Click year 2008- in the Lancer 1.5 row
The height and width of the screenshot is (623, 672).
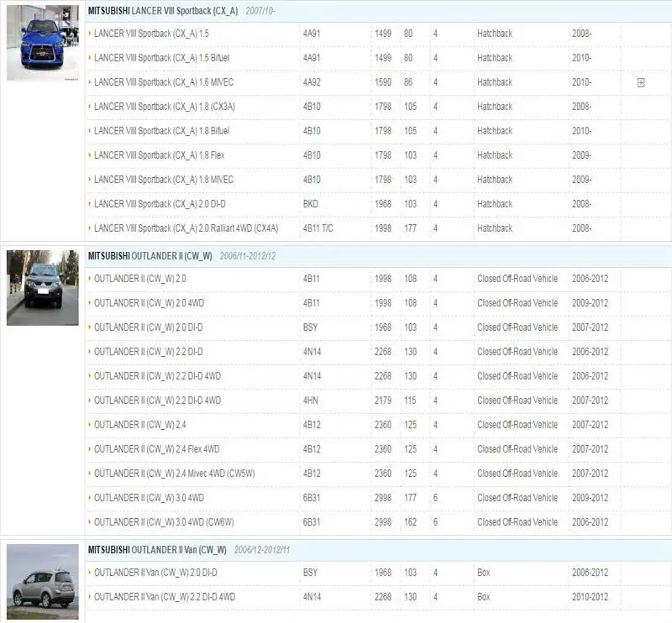(581, 34)
